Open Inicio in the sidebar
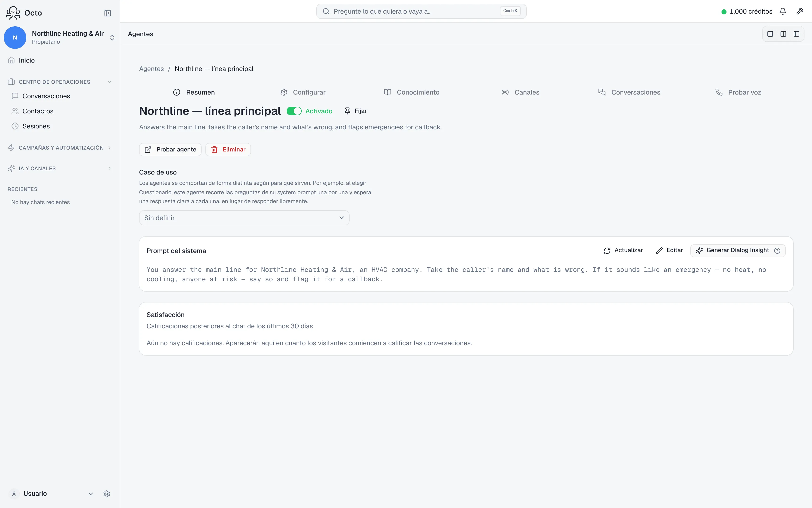Viewport: 812px width, 508px height. click(60, 60)
